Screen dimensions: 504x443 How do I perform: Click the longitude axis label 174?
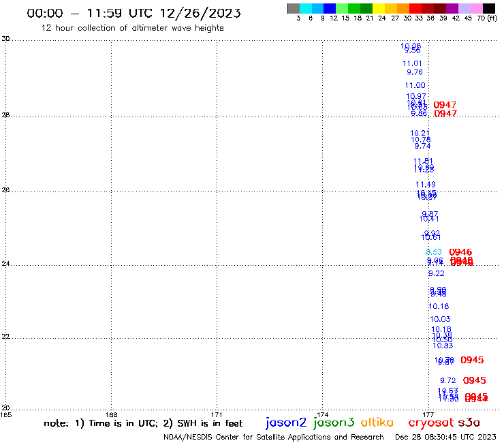tap(322, 414)
